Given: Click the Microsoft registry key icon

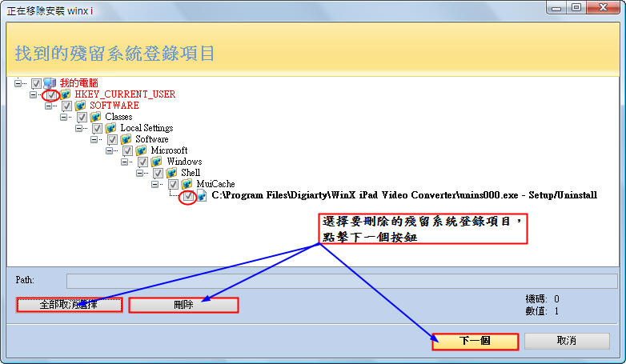Looking at the screenshot, I should pos(142,150).
